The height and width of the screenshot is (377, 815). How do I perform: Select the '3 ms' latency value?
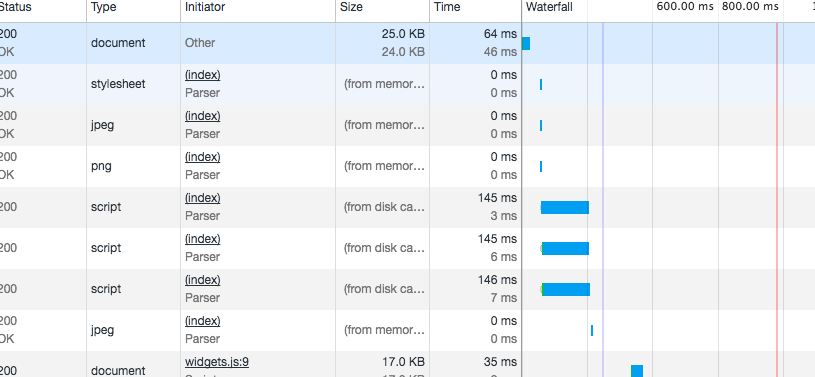(504, 216)
